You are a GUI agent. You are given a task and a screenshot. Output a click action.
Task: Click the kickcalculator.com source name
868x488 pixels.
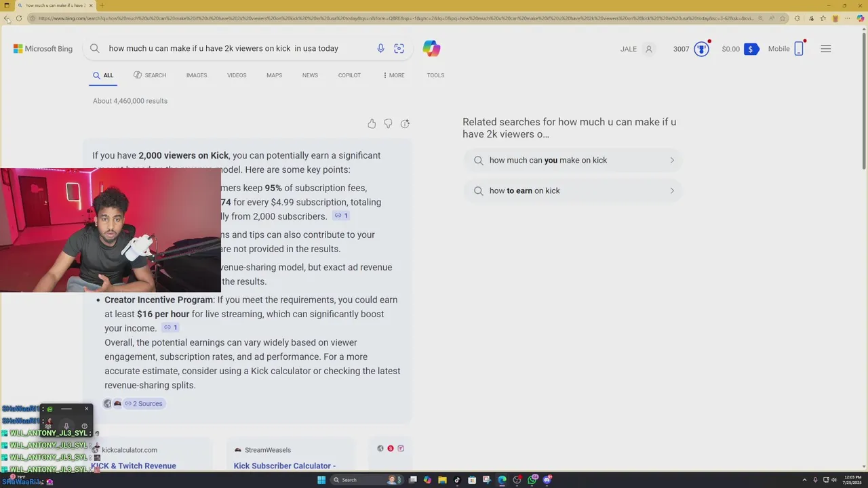point(129,450)
